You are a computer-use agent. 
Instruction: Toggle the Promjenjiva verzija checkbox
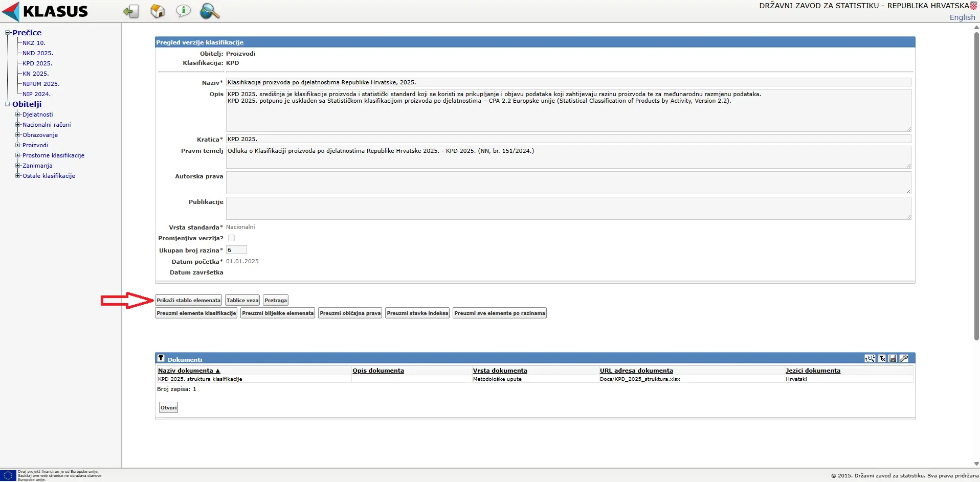tap(231, 238)
